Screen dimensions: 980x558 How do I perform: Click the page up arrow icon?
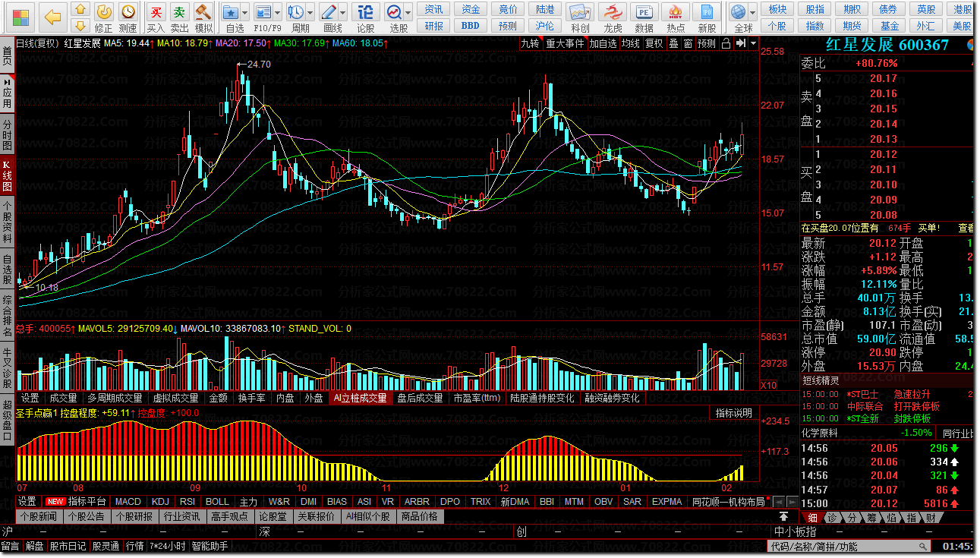click(80, 10)
